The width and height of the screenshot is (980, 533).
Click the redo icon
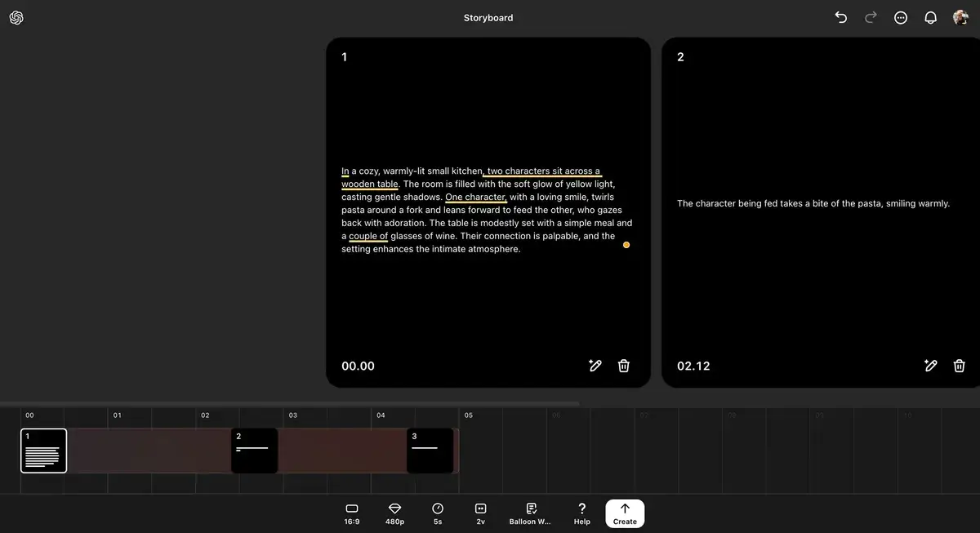click(871, 16)
